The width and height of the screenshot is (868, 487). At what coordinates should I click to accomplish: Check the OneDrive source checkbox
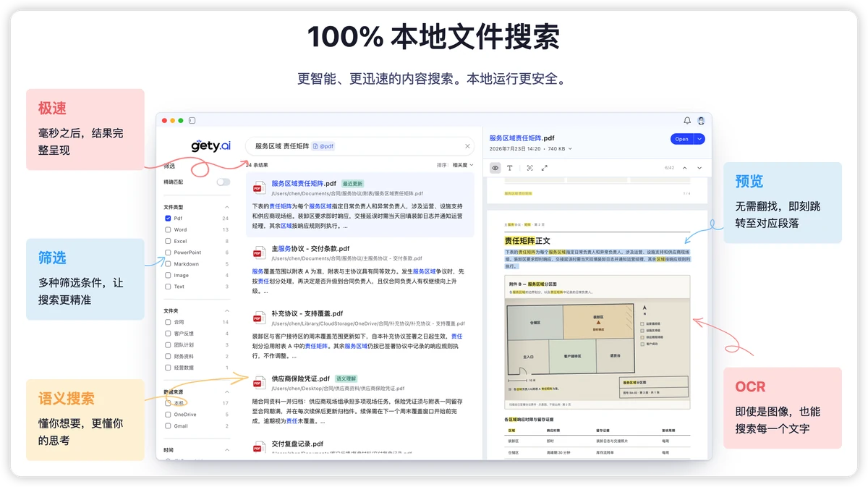168,415
